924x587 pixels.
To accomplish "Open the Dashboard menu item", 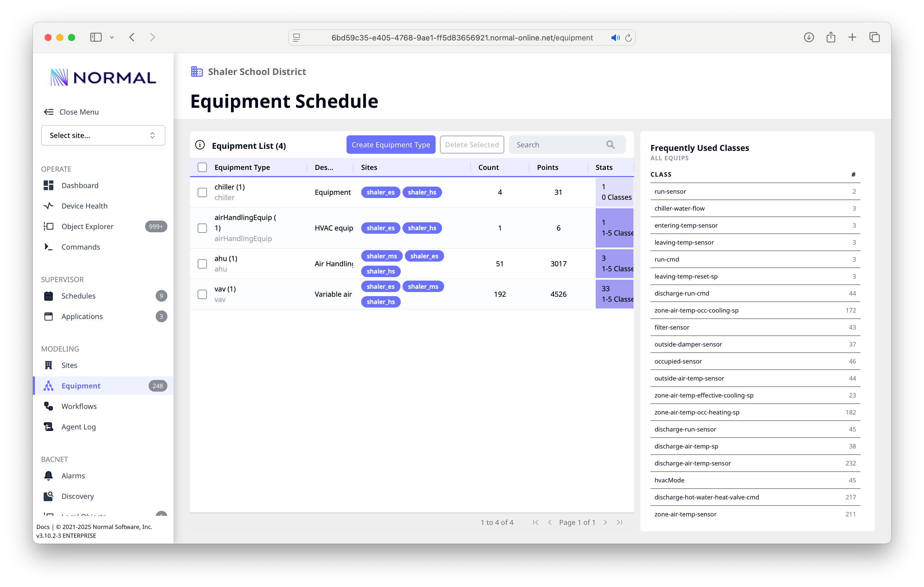I will pyautogui.click(x=80, y=186).
